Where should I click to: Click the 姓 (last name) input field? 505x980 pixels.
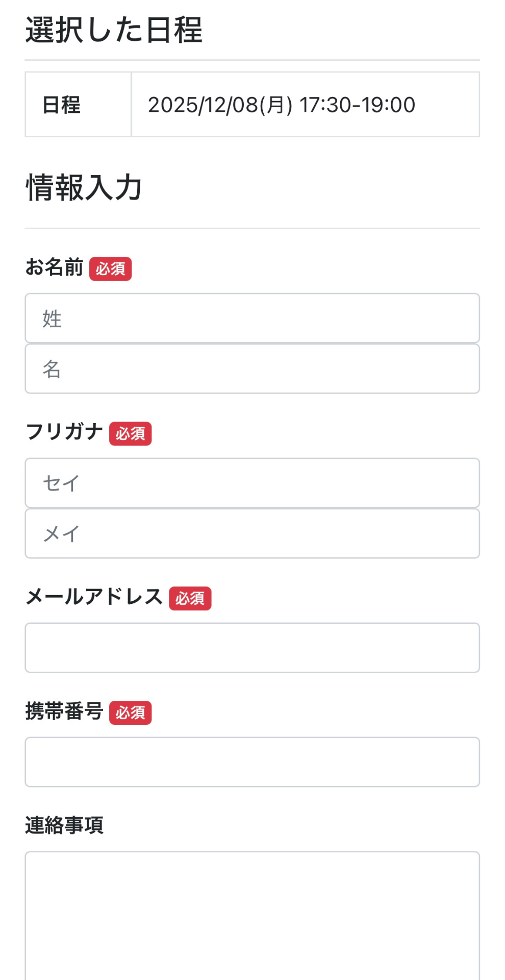click(252, 318)
